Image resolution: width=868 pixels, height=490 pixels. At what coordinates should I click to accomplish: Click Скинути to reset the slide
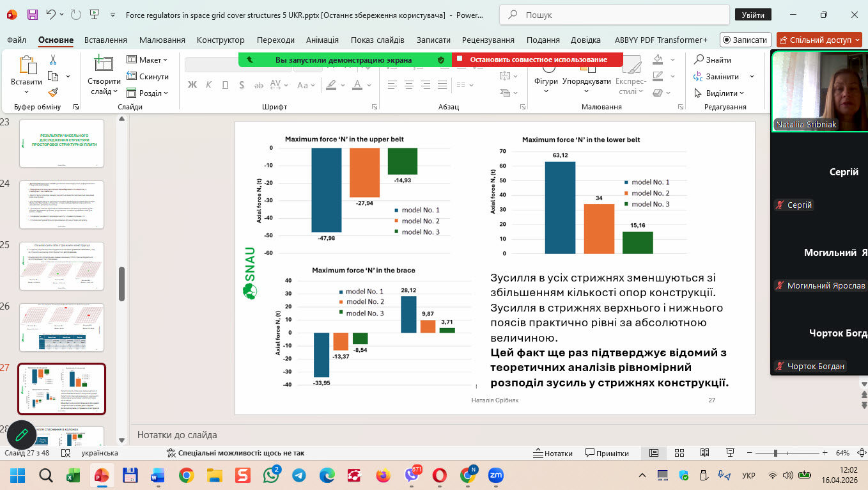[148, 76]
